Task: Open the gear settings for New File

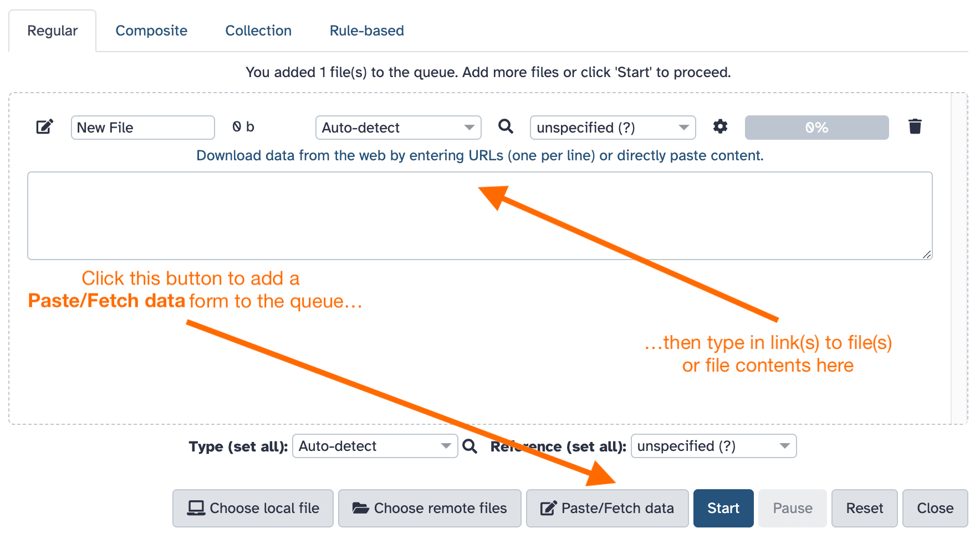Action: click(x=720, y=126)
